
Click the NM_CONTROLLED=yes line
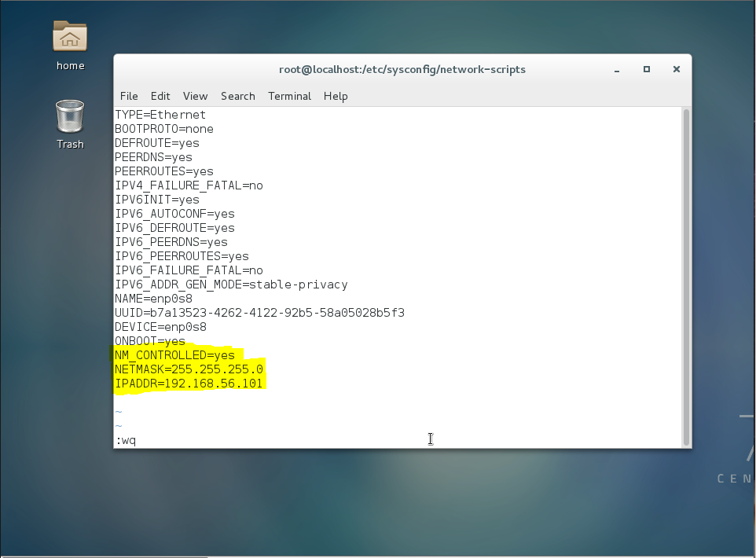[174, 355]
